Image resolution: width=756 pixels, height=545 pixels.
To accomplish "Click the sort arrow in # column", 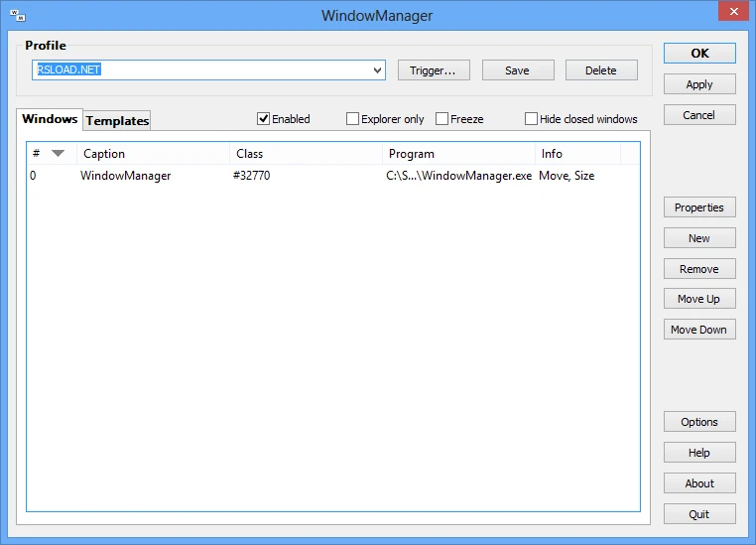I will [x=58, y=153].
